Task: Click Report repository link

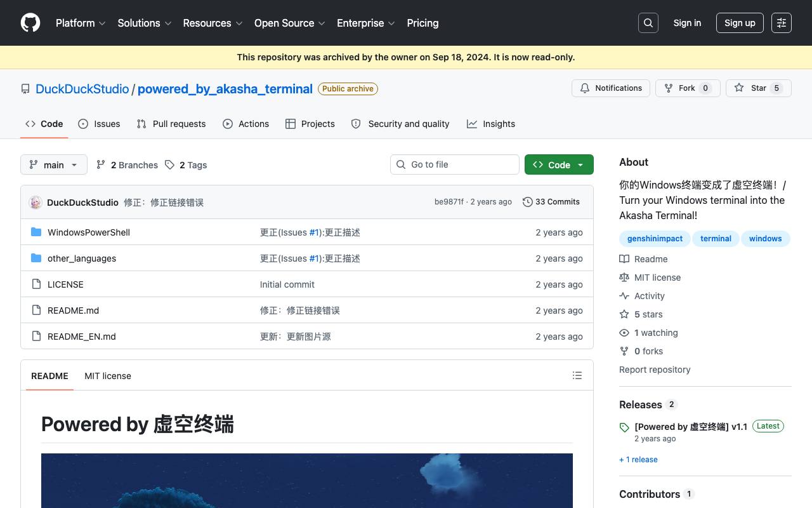Action: click(x=655, y=370)
